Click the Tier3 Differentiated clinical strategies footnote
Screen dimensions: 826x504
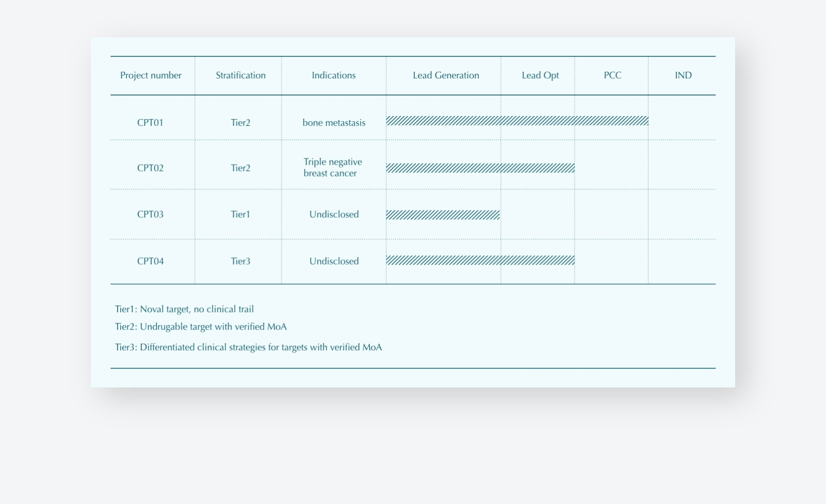pyautogui.click(x=248, y=348)
